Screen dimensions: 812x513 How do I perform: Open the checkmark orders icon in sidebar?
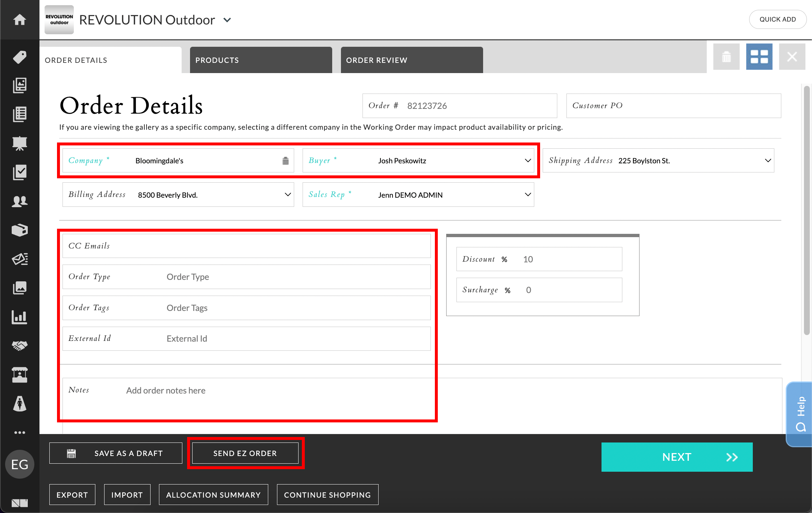[x=20, y=172]
